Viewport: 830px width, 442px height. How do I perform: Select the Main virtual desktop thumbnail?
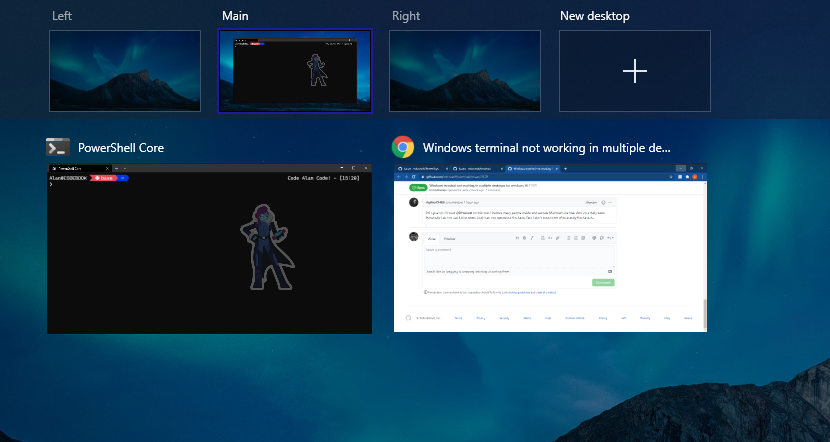point(295,71)
